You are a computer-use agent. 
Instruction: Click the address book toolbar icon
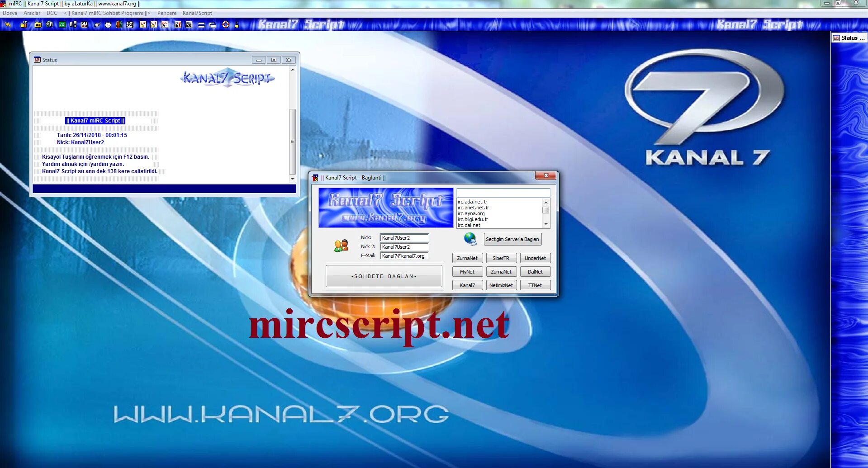click(x=73, y=24)
